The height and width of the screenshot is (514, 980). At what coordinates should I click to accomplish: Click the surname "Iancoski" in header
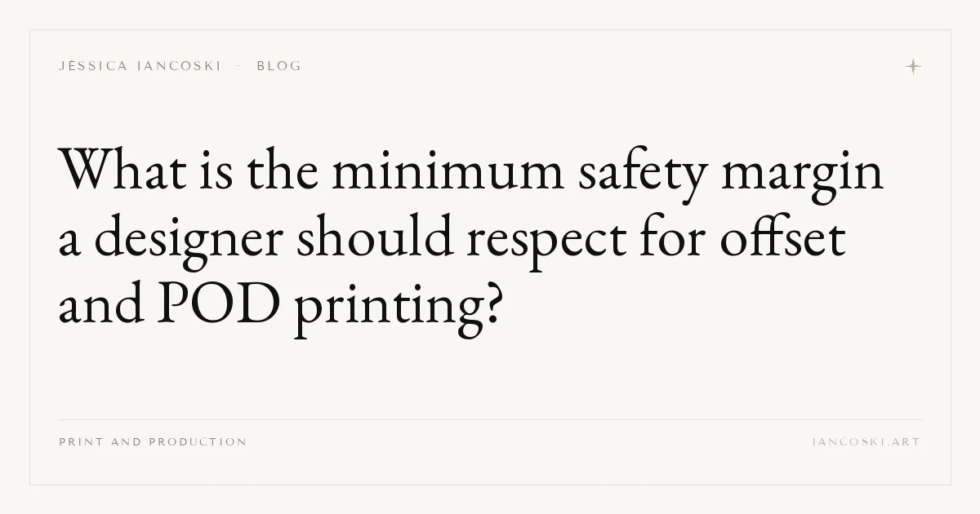click(179, 66)
